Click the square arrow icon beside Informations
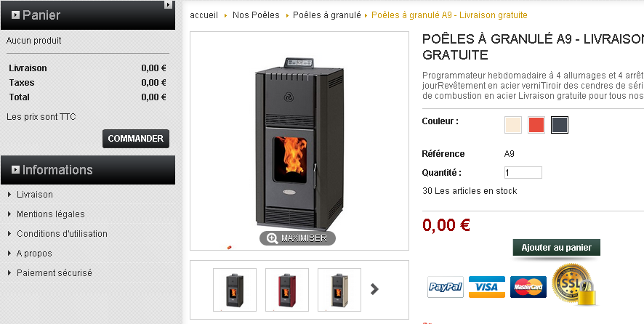Screen dimensions: 644x324 (x=15, y=169)
